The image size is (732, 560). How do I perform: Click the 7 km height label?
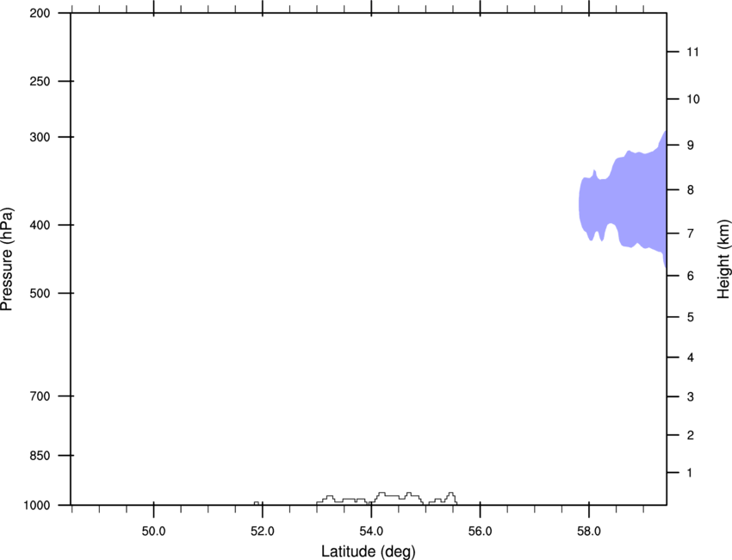pos(691,233)
